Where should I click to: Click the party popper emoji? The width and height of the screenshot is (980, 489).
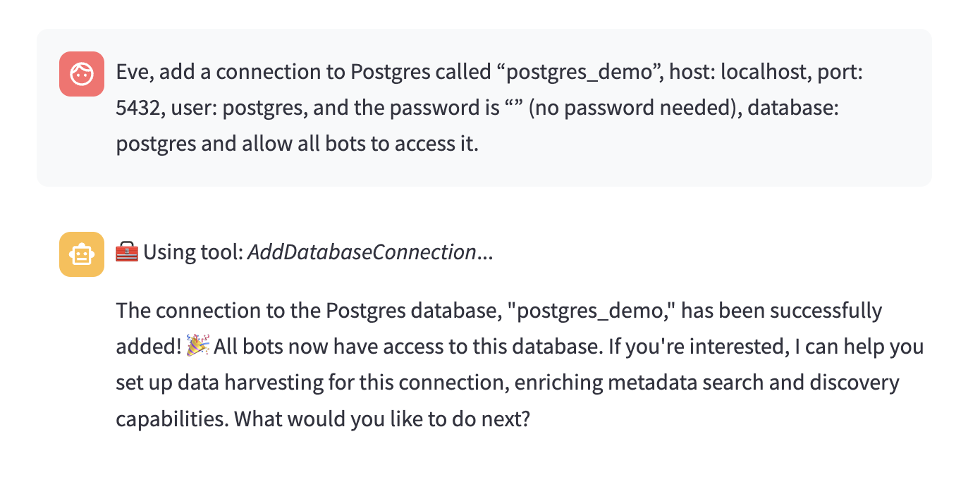(x=198, y=347)
